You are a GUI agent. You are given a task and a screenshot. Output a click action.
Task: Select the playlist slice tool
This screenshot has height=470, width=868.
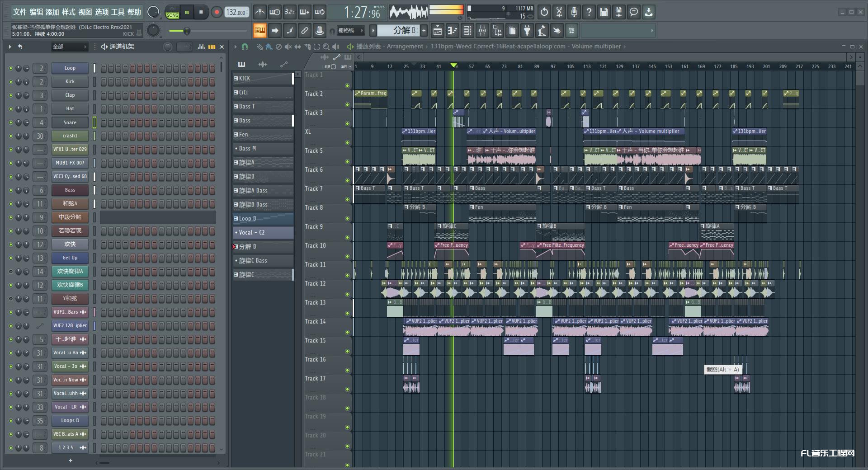pos(307,47)
